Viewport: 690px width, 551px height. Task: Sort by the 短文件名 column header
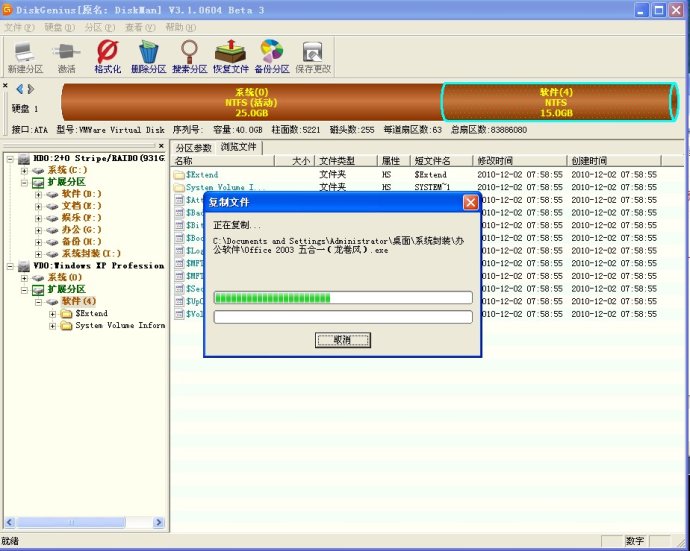pos(441,161)
